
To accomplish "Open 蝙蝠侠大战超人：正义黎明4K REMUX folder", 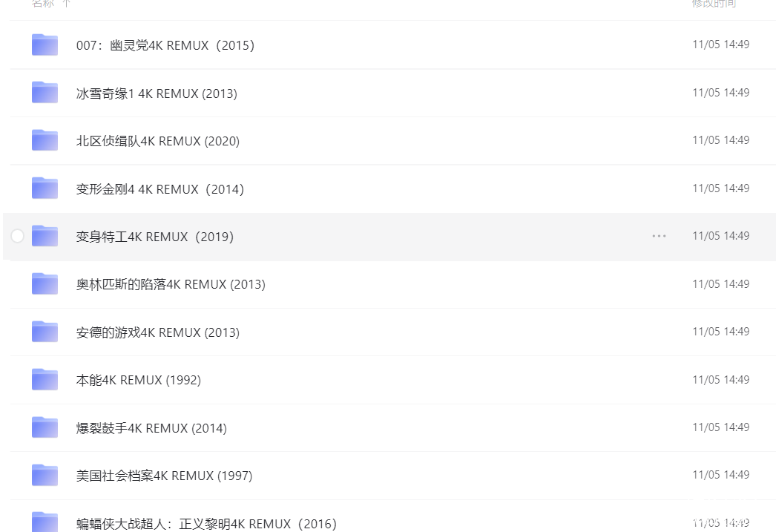I will [205, 523].
